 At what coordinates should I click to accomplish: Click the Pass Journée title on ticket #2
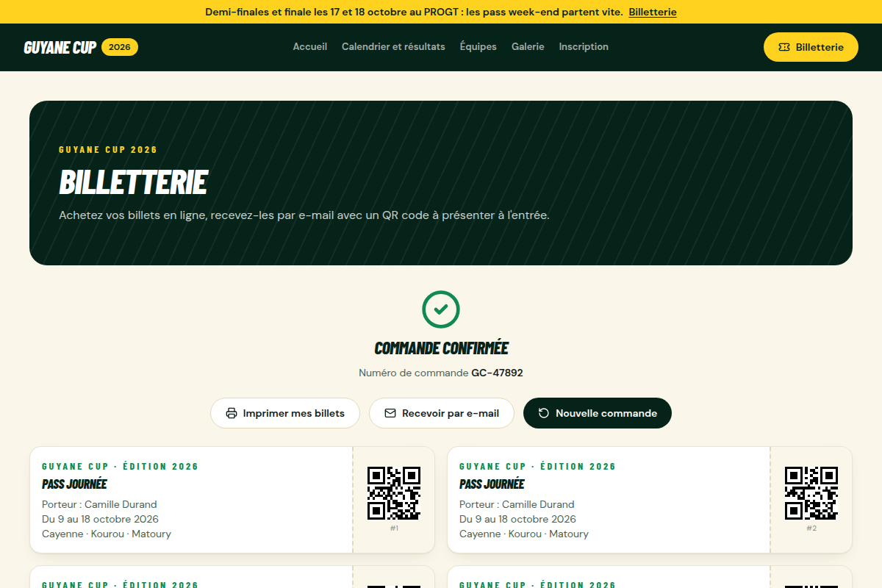tap(492, 484)
